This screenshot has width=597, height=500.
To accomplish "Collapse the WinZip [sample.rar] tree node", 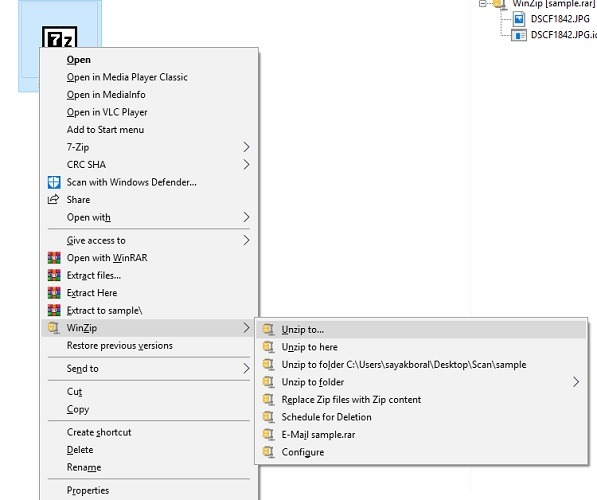I will click(x=483, y=4).
